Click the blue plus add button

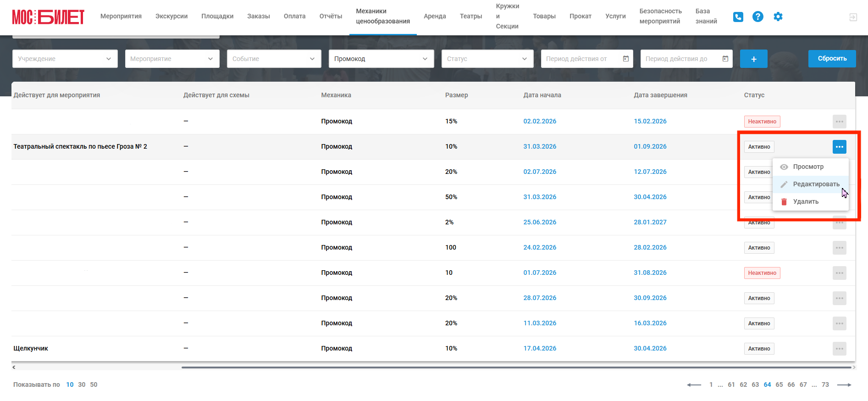tap(753, 59)
